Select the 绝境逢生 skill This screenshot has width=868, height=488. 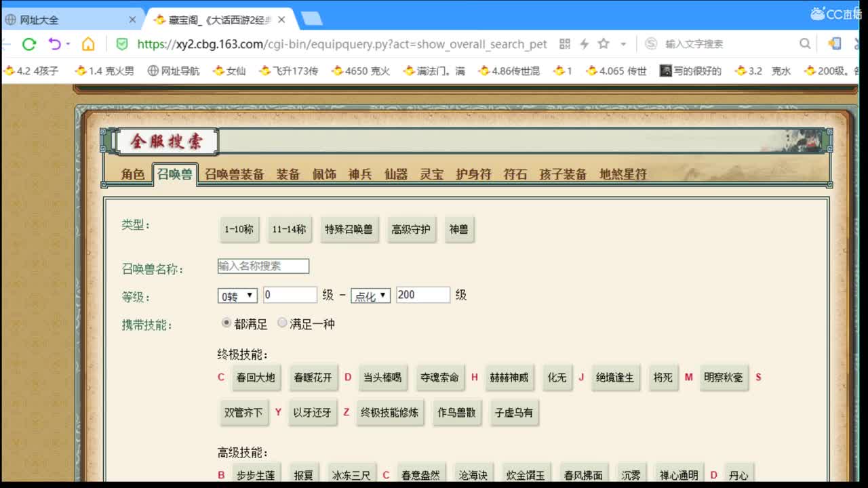[x=615, y=378]
